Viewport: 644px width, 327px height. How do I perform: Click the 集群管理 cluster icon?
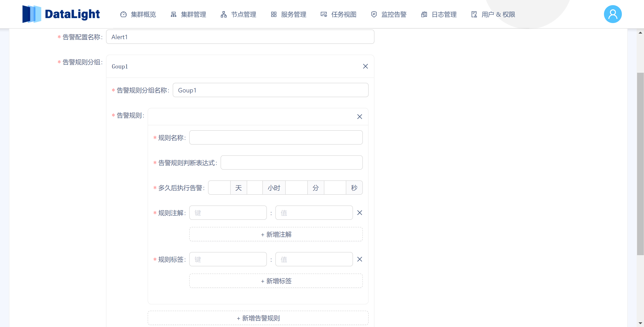click(x=174, y=15)
